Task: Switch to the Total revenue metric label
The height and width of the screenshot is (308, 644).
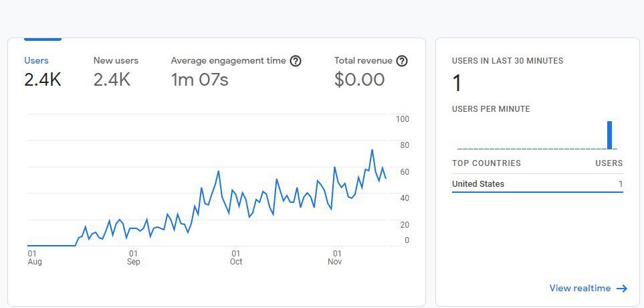Action: tap(363, 61)
